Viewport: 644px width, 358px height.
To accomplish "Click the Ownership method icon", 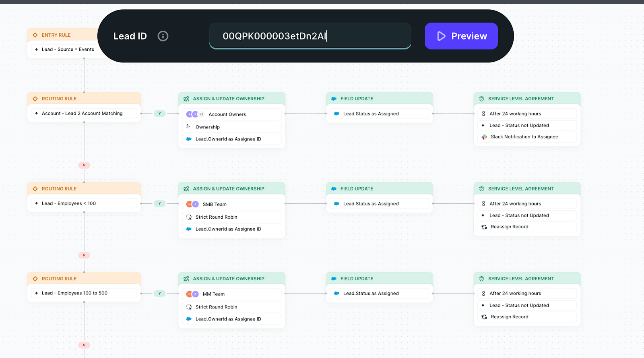I will tap(188, 126).
